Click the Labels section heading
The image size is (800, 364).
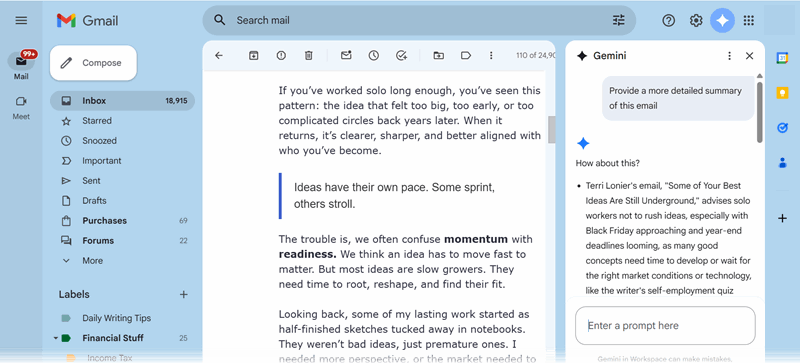click(x=74, y=295)
